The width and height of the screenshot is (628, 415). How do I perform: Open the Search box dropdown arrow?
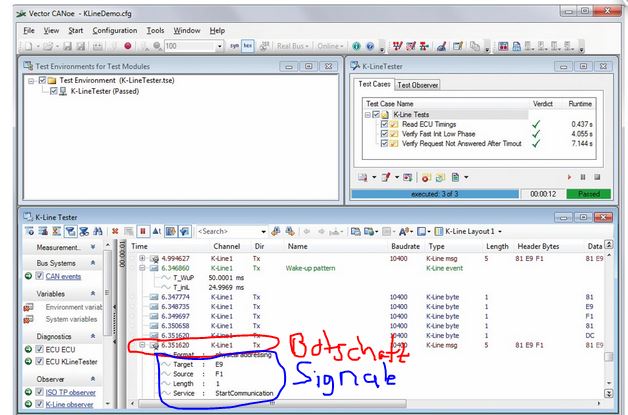(x=264, y=232)
